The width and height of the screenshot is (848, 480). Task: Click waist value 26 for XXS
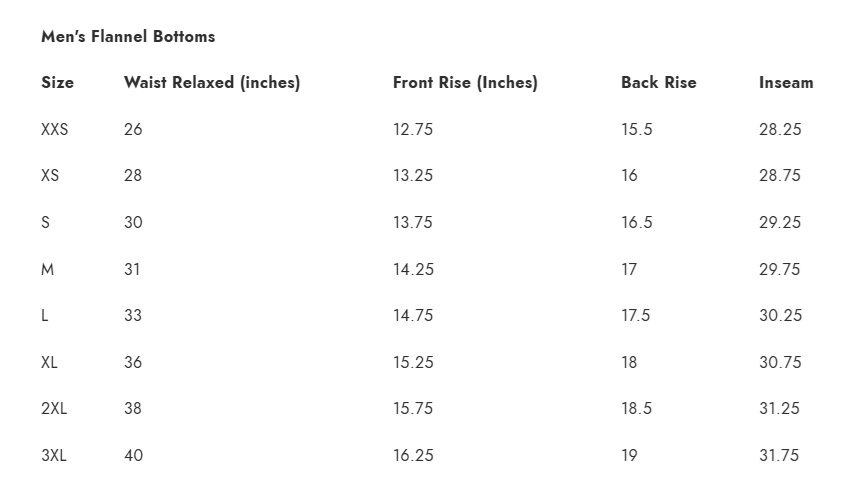pyautogui.click(x=133, y=129)
